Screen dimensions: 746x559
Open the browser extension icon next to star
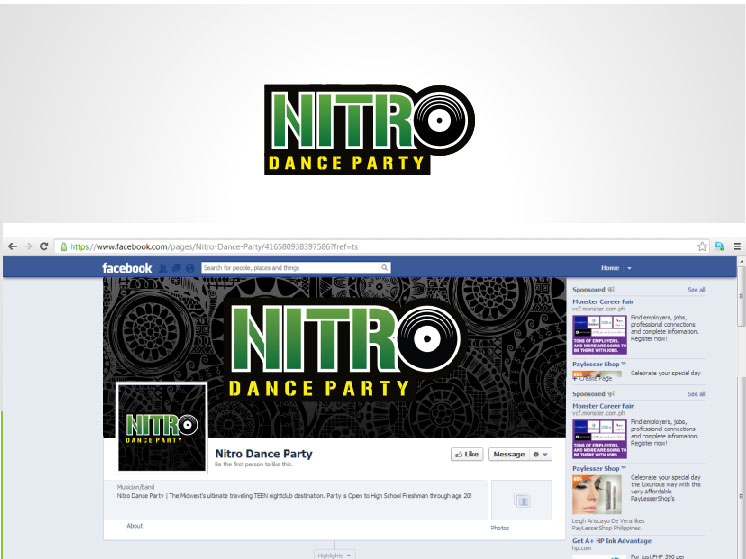(719, 246)
